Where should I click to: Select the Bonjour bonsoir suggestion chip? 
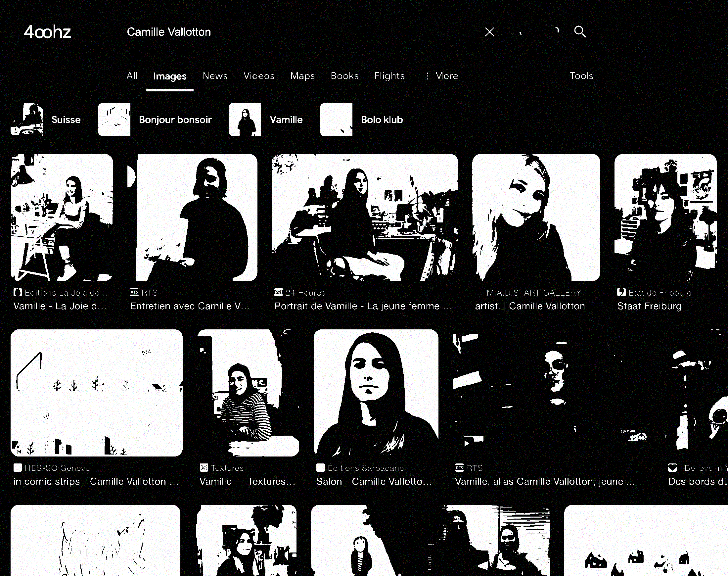155,120
